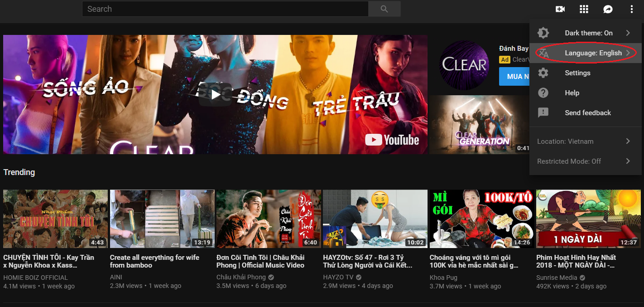Open the YouTube apps grid icon
Image resolution: width=644 pixels, height=307 pixels.
584,9
